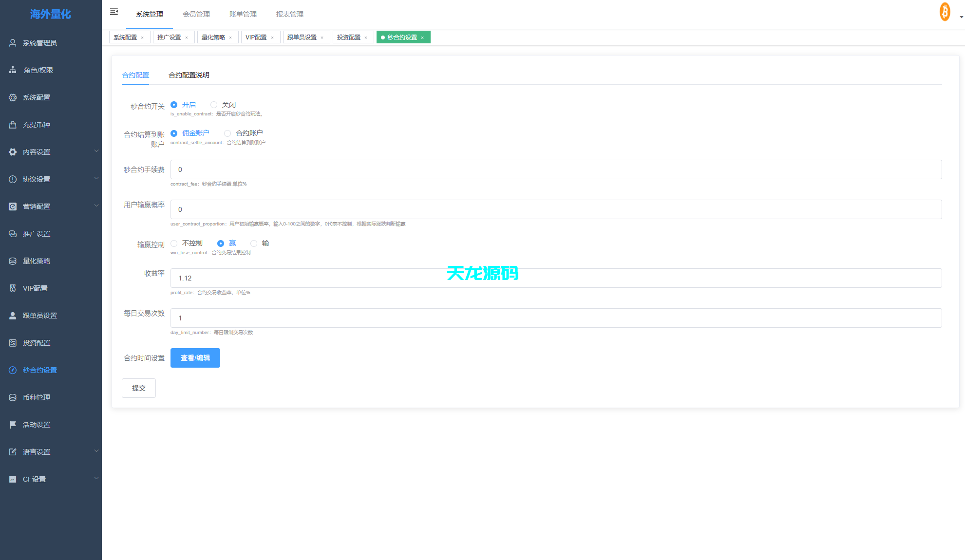
Task: Switch to the 会员管理 tab
Action: coord(196,14)
